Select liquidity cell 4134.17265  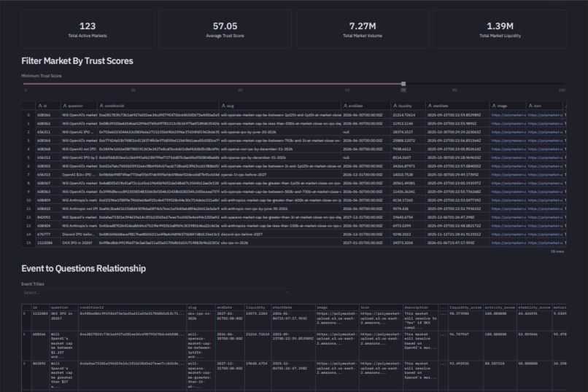tap(408, 200)
